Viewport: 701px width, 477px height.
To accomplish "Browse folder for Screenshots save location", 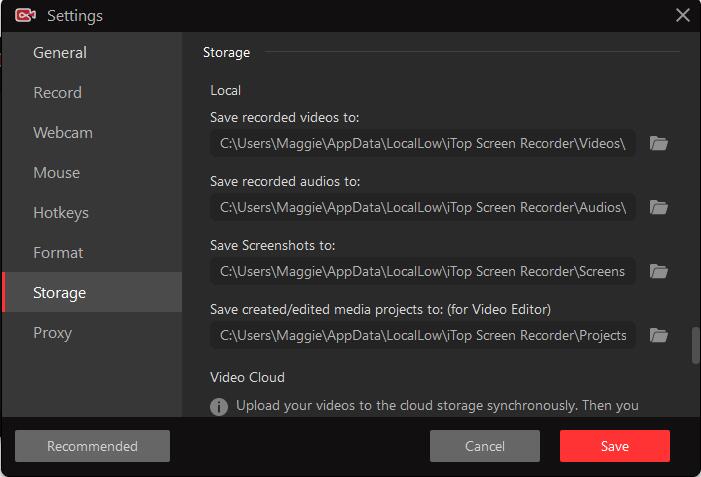I will click(x=658, y=271).
